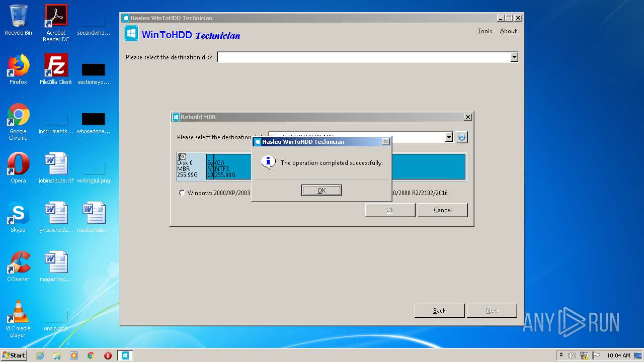Open the Rebuild MBR destination disk dropdown
The width and height of the screenshot is (644, 362).
(449, 137)
